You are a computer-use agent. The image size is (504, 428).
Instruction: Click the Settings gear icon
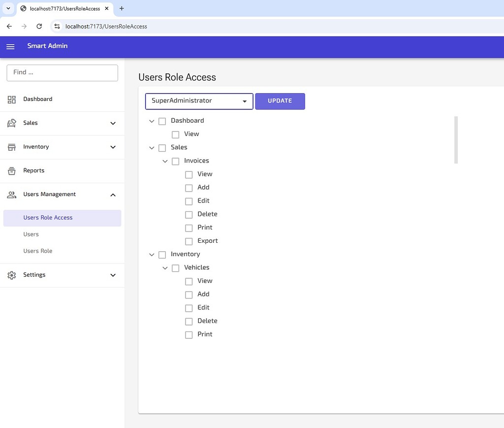point(11,275)
